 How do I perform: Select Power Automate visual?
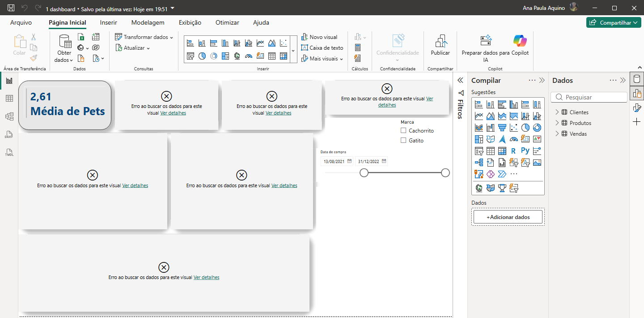point(502,174)
